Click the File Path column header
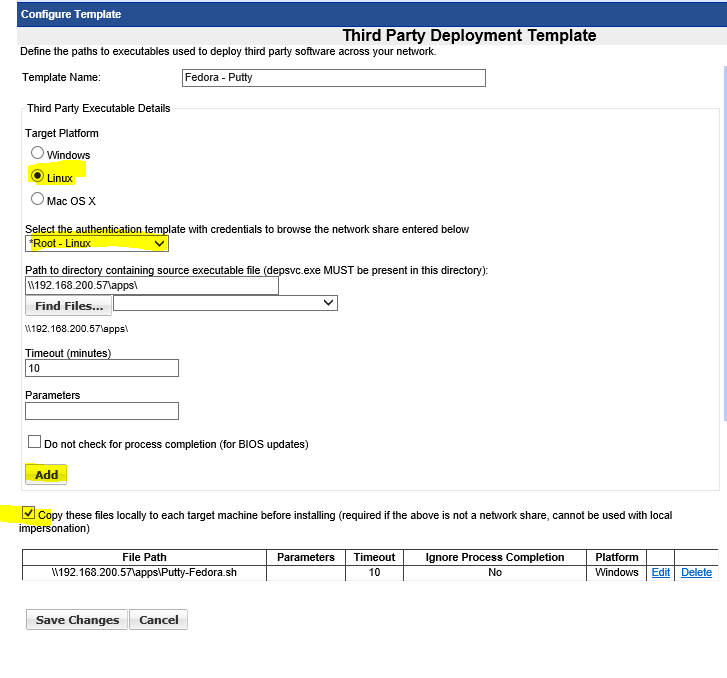 [144, 557]
